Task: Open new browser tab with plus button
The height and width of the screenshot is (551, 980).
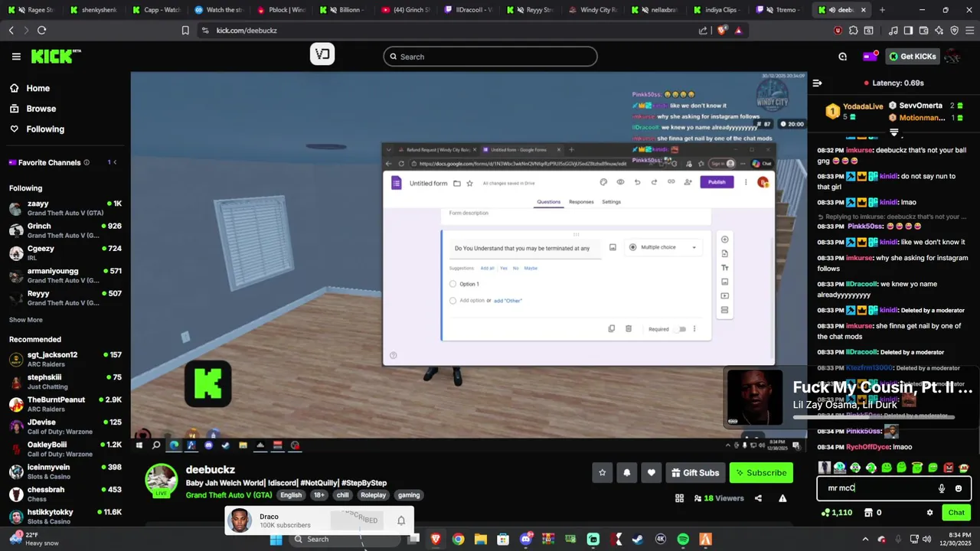Action: coord(882,10)
